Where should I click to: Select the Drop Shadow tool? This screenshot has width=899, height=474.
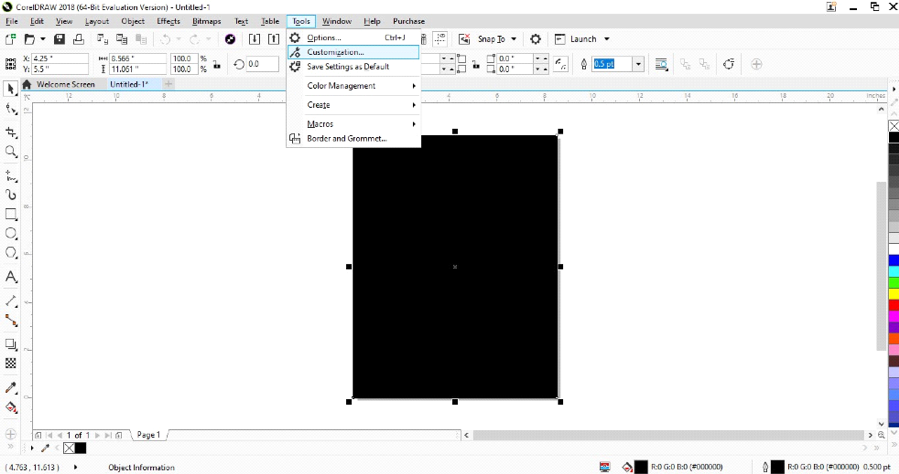10,344
